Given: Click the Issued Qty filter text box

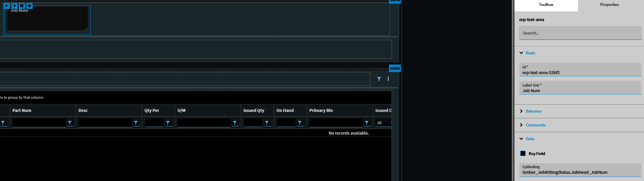Looking at the screenshot, I should point(253,123).
